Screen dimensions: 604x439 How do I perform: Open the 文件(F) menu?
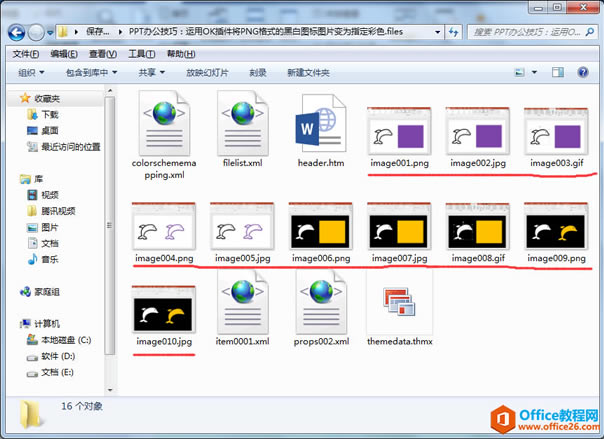click(x=25, y=54)
